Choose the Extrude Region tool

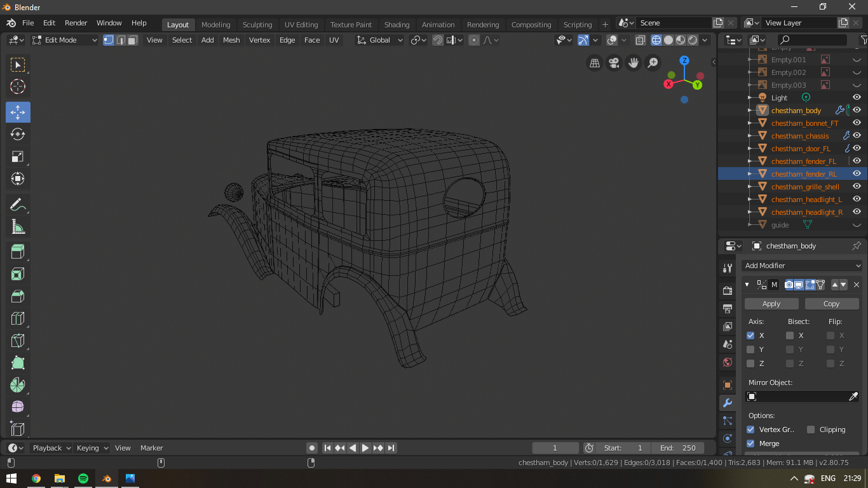(x=18, y=252)
